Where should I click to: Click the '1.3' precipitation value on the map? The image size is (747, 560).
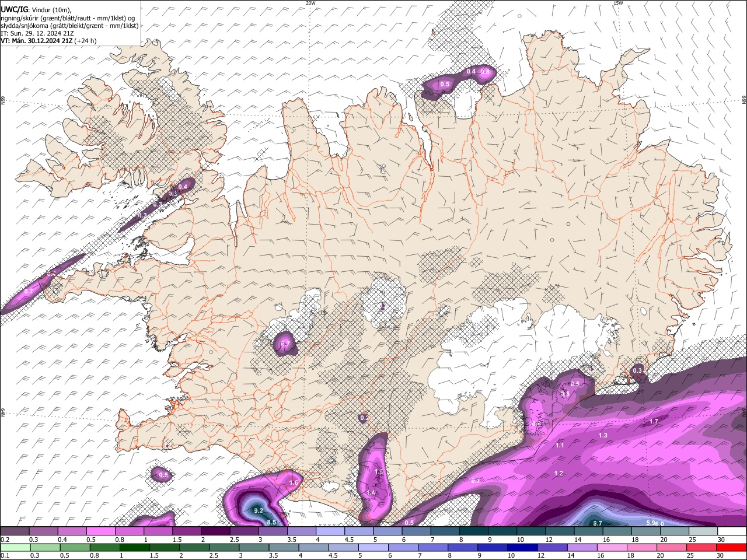tap(603, 435)
